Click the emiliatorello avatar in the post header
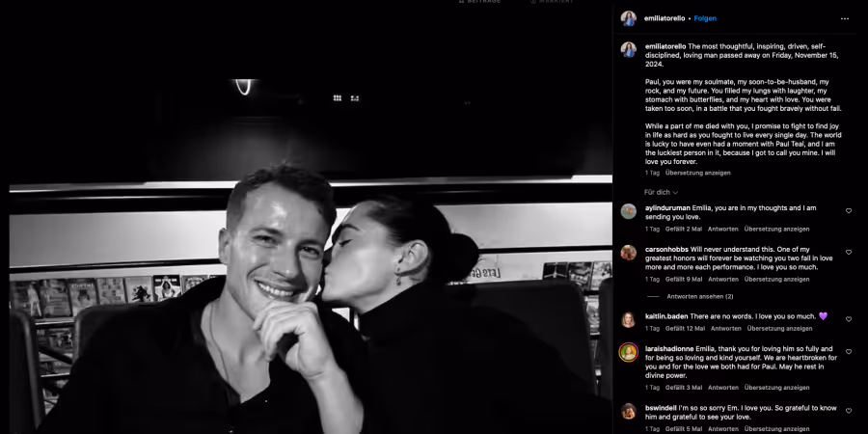868x434 pixels. coord(628,18)
